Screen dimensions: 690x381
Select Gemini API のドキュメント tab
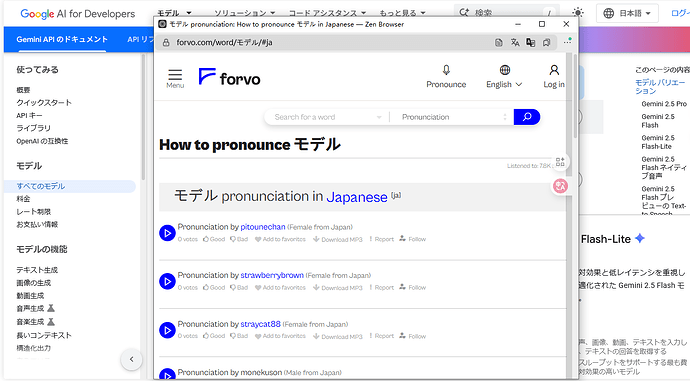click(62, 39)
